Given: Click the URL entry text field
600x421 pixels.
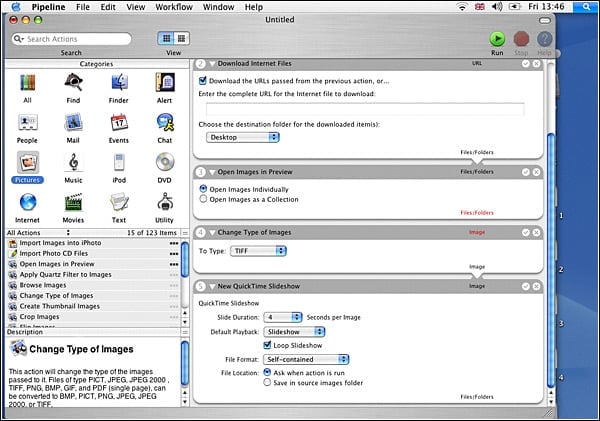Looking at the screenshot, I should click(365, 109).
